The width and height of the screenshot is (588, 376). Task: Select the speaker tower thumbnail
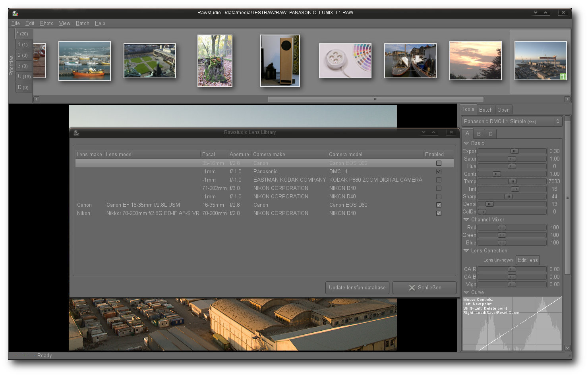click(280, 61)
